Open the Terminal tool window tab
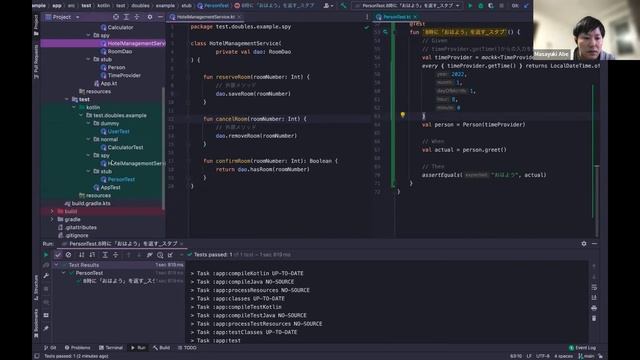 (x=111, y=348)
